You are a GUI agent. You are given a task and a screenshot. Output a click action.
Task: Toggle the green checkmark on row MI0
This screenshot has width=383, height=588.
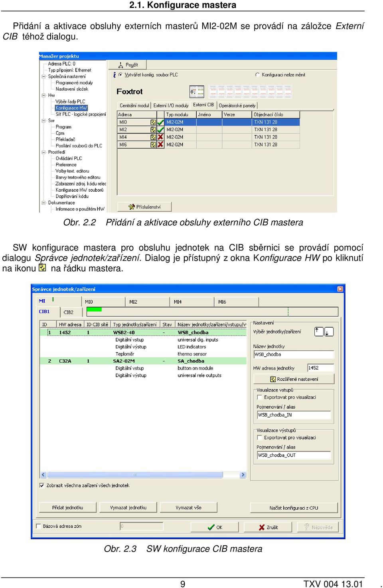(x=160, y=122)
